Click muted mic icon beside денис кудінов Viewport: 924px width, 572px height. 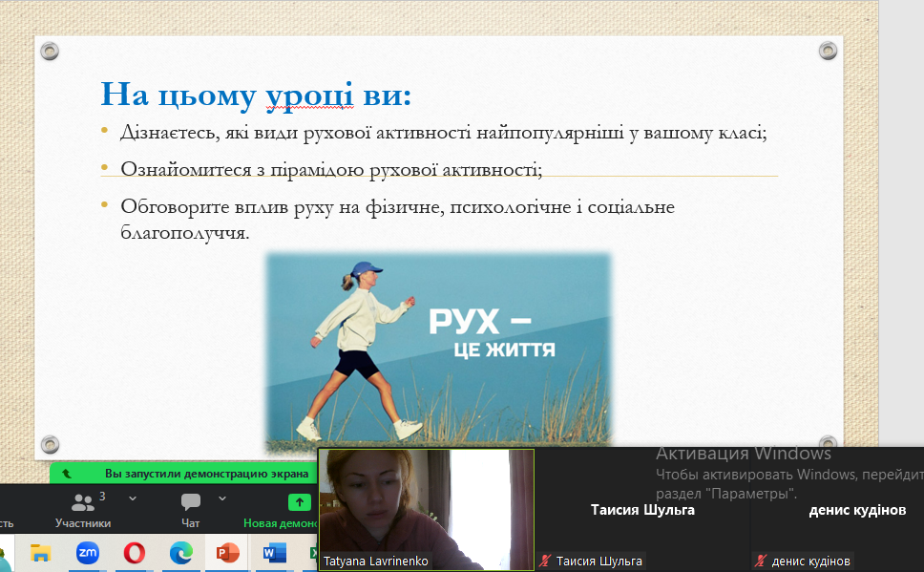[x=760, y=561]
